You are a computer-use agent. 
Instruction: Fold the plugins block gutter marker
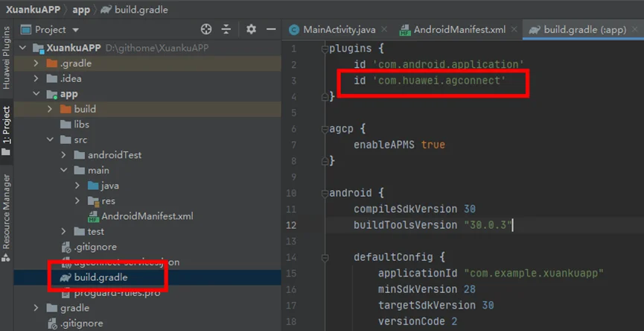[x=325, y=48]
